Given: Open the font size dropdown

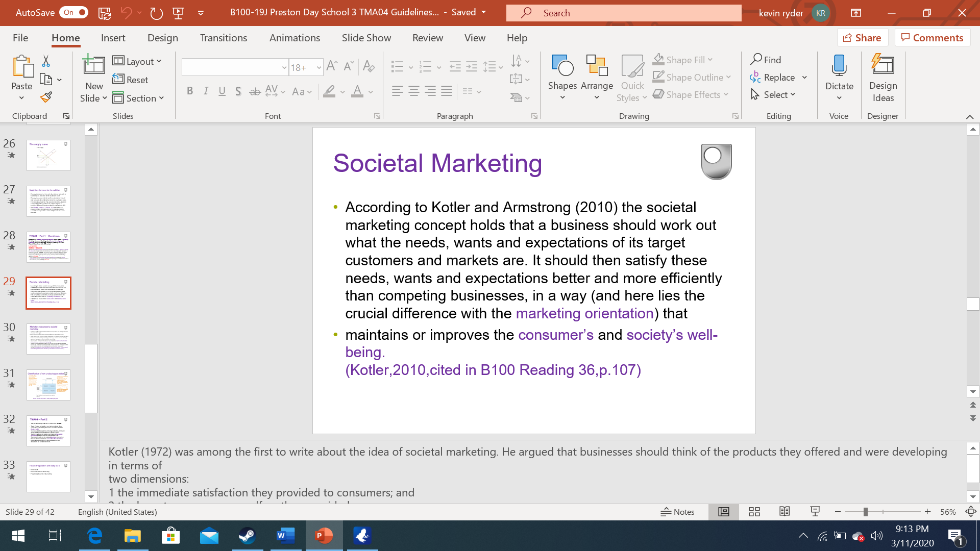Looking at the screenshot, I should 318,67.
